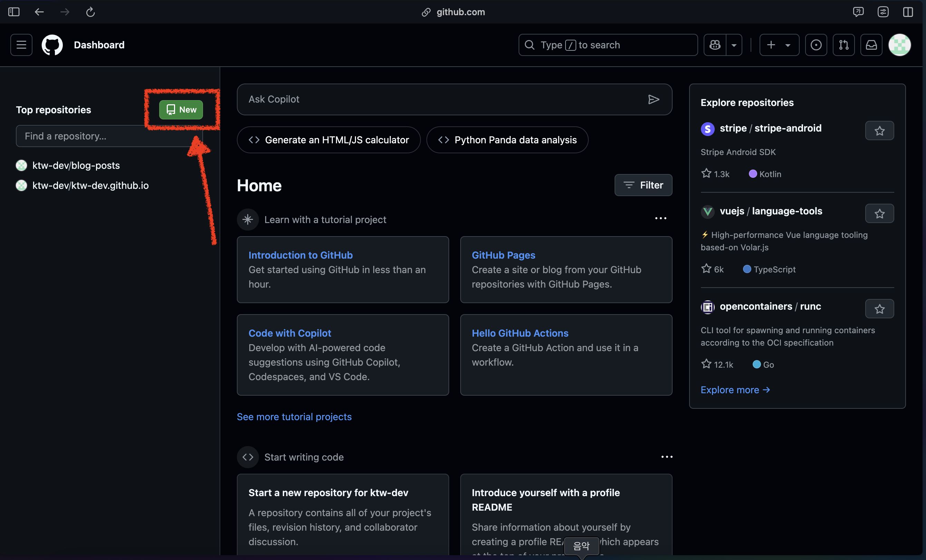Click the Kotlin language label
The width and height of the screenshot is (926, 560).
pos(765,174)
